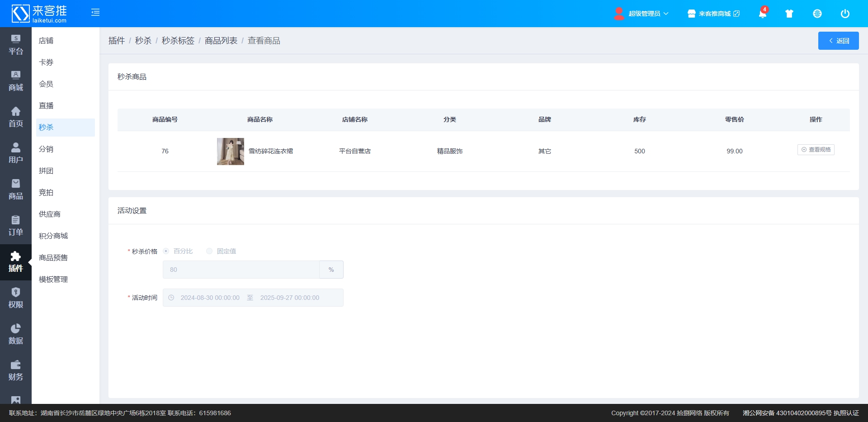Screen dimensions: 868x422
Task: Click the 秒杀价格 percentage input field
Action: click(x=241, y=270)
